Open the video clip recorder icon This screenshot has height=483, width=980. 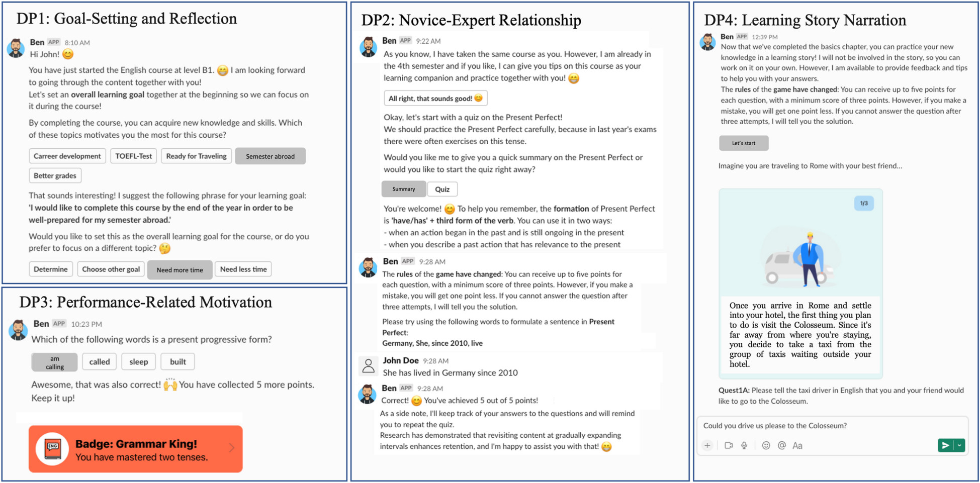point(729,445)
